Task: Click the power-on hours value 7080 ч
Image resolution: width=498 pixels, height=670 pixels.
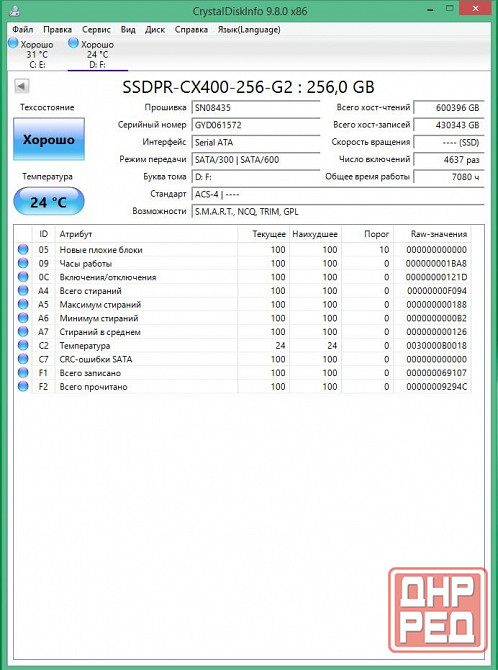Action: point(449,176)
